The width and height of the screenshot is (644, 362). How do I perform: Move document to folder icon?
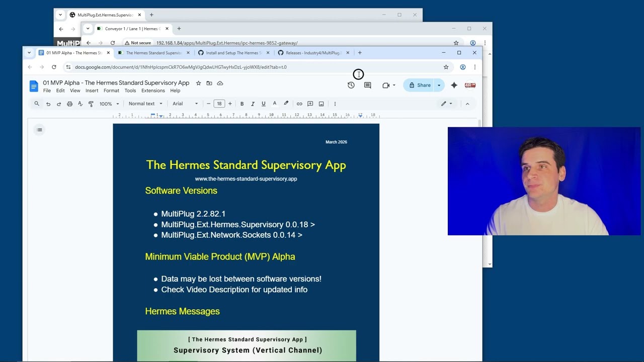click(x=209, y=83)
